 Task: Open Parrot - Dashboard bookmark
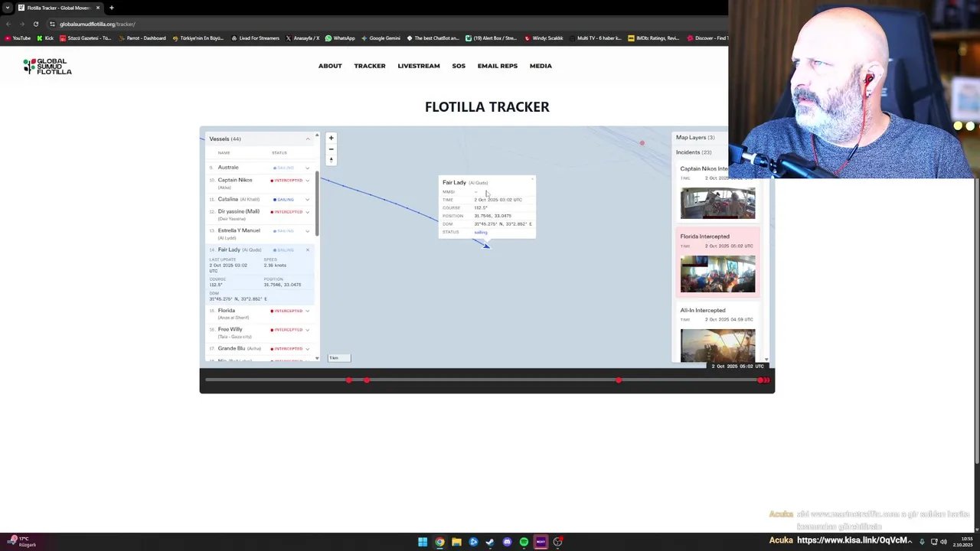click(x=142, y=38)
